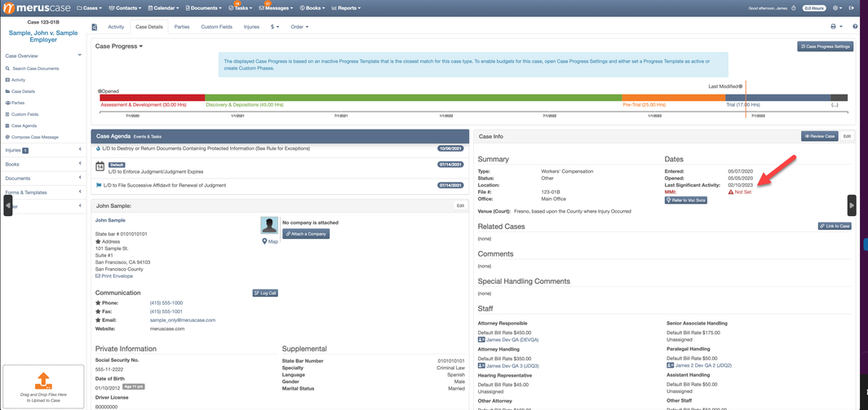Click Edit in the John Sample panel
The height and width of the screenshot is (410, 868).
pos(459,205)
